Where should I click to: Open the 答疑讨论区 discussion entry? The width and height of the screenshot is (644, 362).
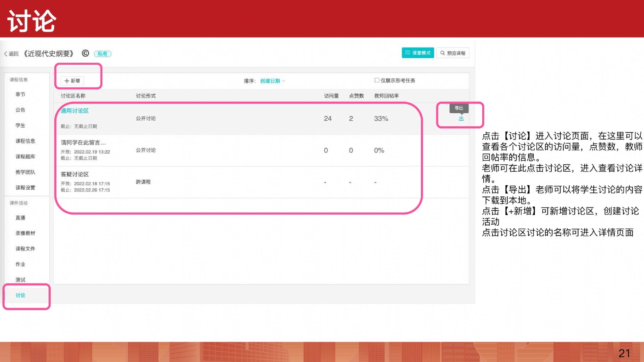(74, 174)
